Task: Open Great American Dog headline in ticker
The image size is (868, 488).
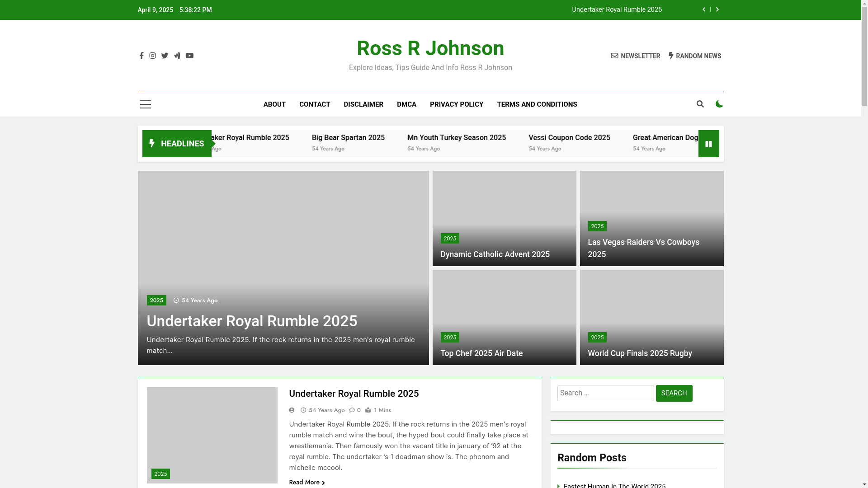Action: 665,138
